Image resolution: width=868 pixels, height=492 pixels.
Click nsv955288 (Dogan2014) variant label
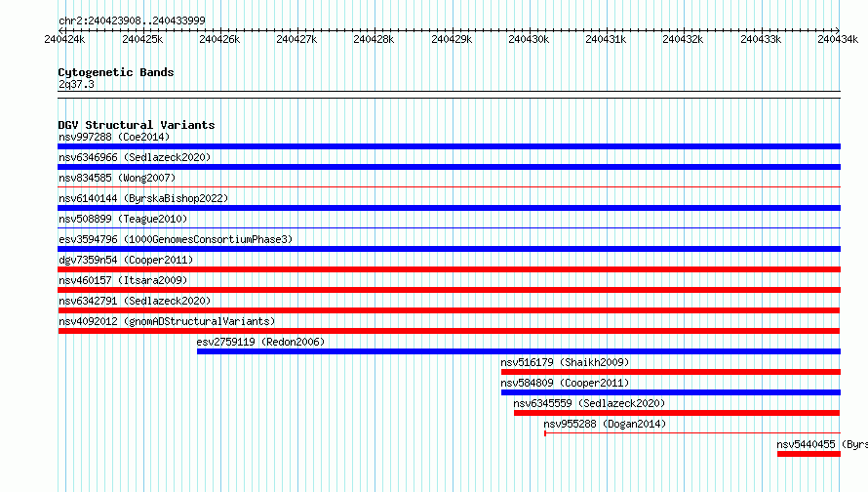pos(605,424)
